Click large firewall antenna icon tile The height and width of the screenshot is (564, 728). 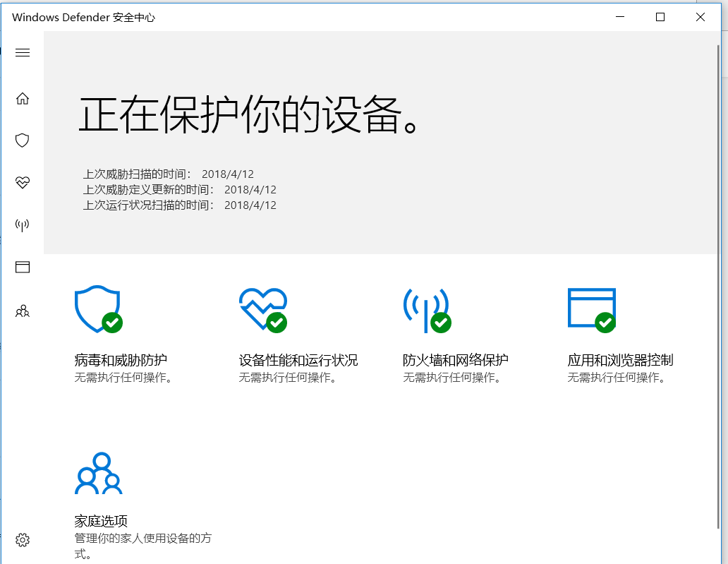click(x=427, y=311)
